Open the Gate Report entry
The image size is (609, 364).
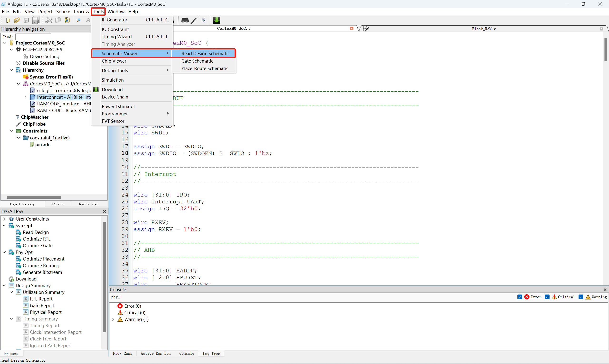[x=42, y=305]
